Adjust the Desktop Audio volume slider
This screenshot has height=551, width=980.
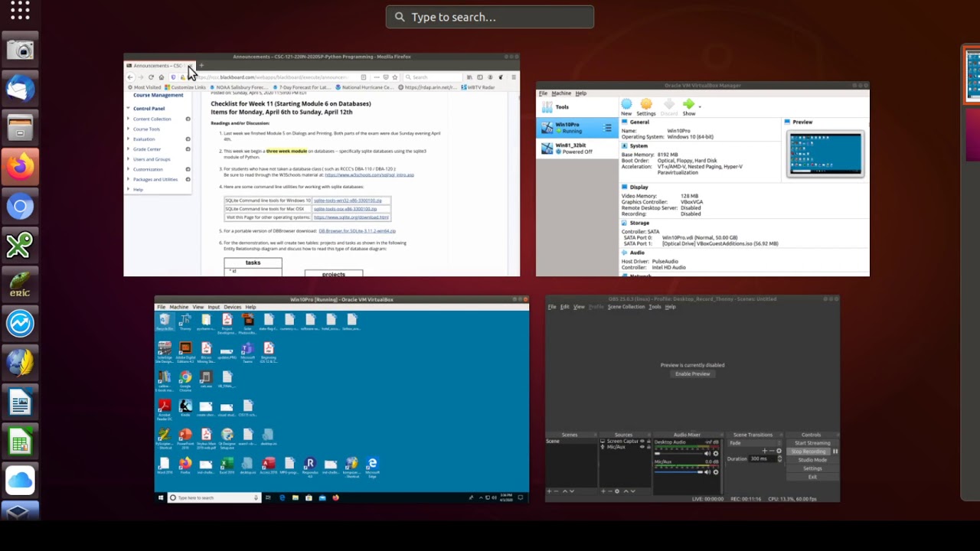click(678, 453)
